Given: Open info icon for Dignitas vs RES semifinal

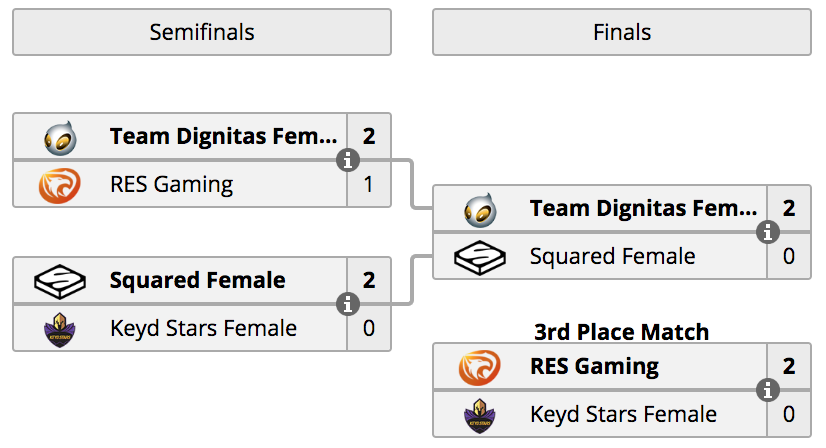Looking at the screenshot, I should tap(348, 160).
